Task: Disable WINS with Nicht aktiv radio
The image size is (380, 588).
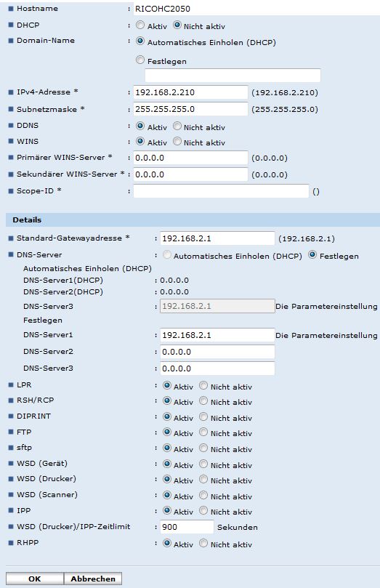Action: 177,142
